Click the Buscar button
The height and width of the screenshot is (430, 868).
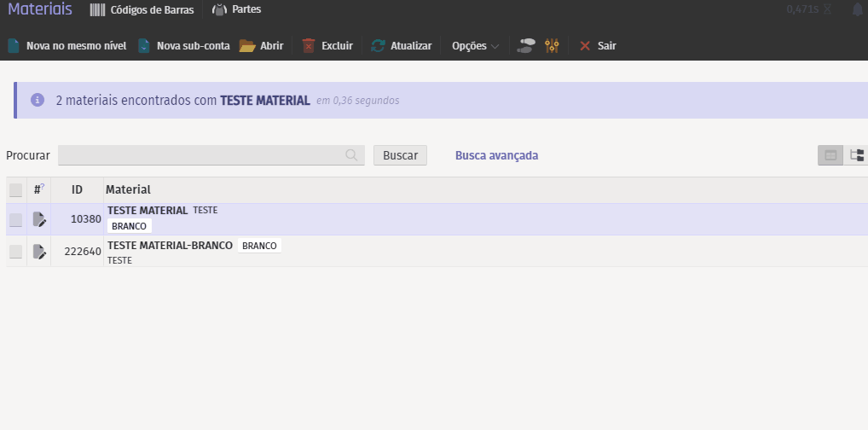click(400, 155)
